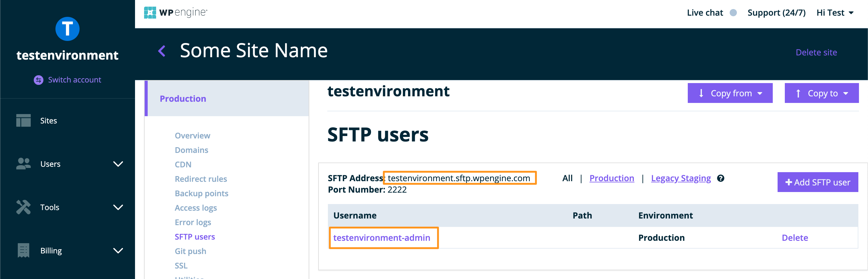Click the WP Engine logo
Screen dimensions: 868x279
[x=175, y=13]
